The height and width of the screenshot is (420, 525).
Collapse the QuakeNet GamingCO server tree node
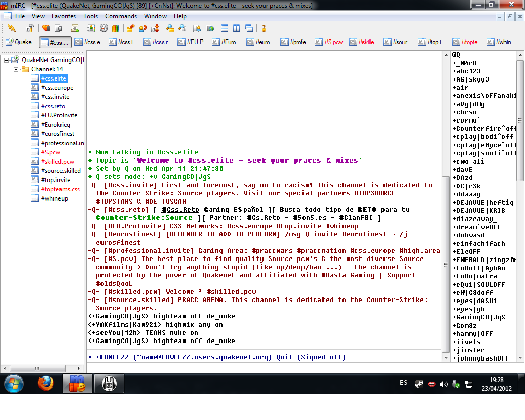click(x=6, y=61)
